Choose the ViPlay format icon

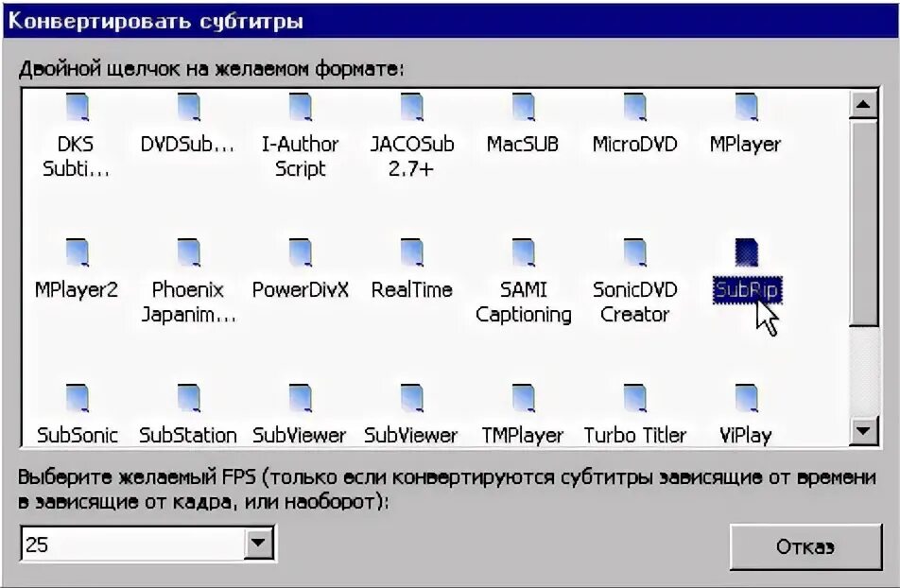coord(746,399)
